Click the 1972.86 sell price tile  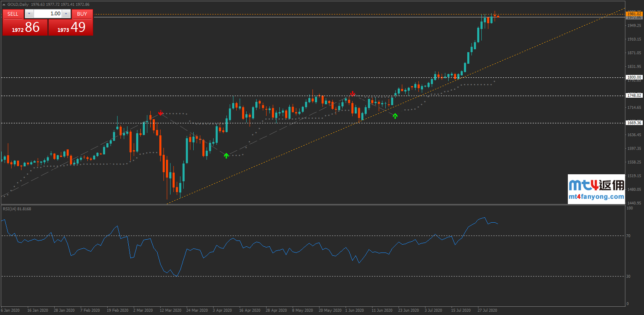25,27
